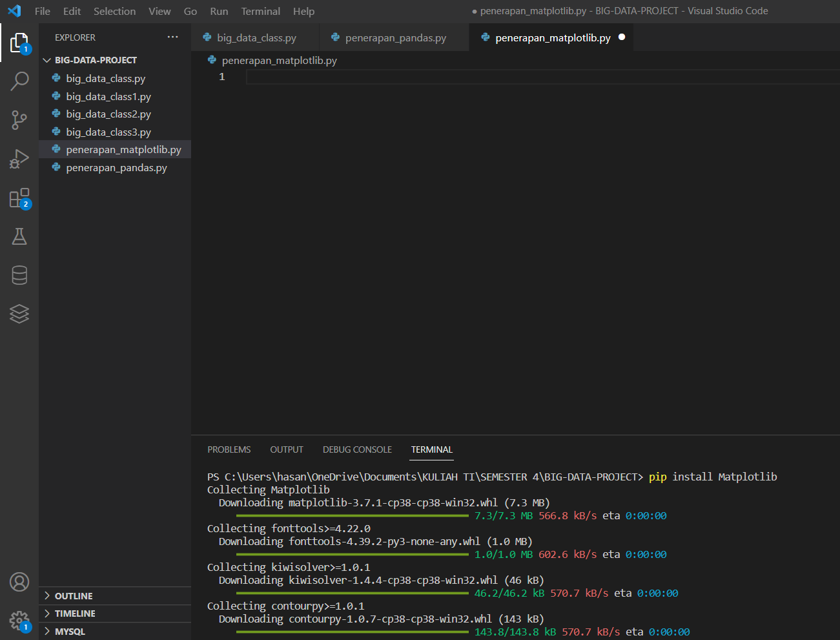Open the Go menu
Screen dimensions: 840x640
pos(190,11)
